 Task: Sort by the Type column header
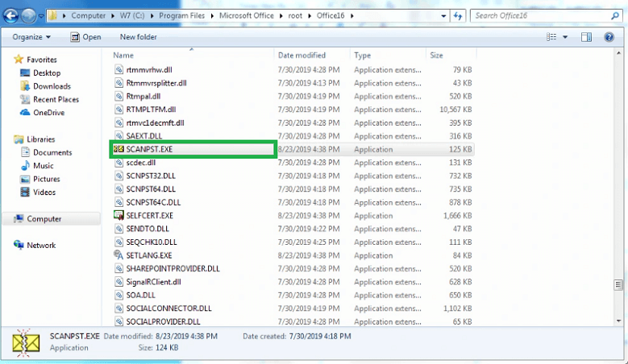(x=363, y=56)
